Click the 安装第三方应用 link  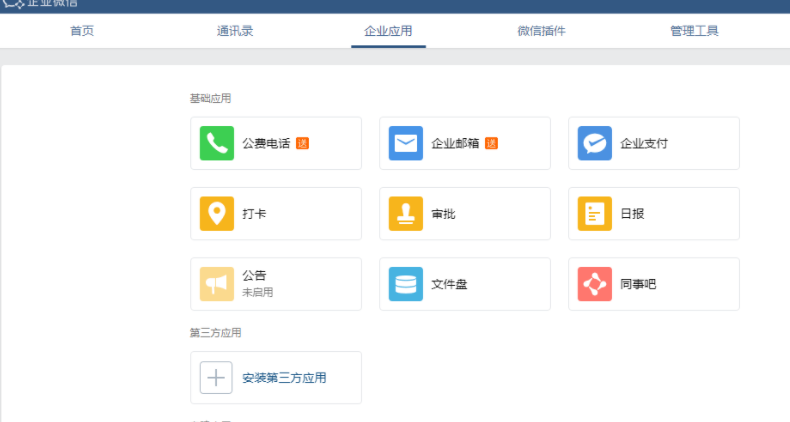point(284,378)
